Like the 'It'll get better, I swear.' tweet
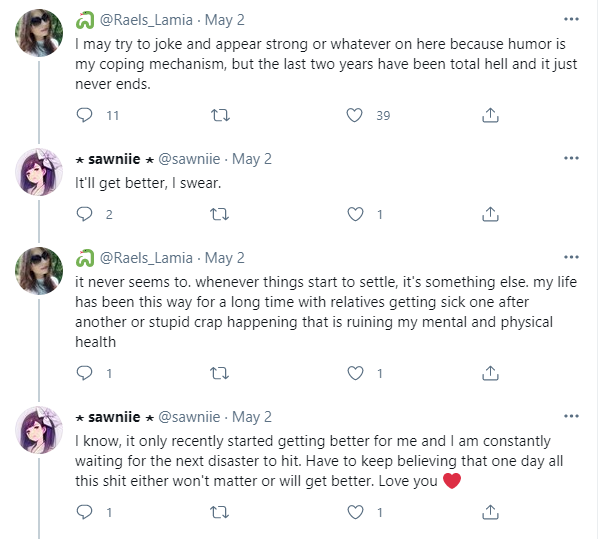This screenshot has width=598, height=539. click(x=355, y=214)
